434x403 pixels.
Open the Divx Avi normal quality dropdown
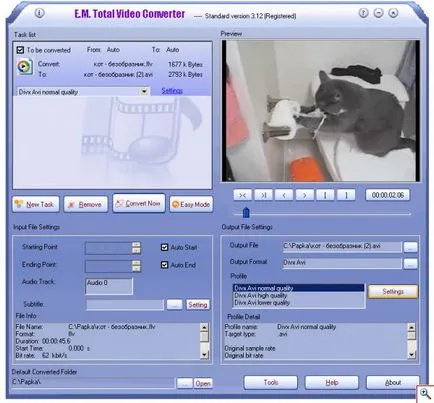pyautogui.click(x=144, y=91)
